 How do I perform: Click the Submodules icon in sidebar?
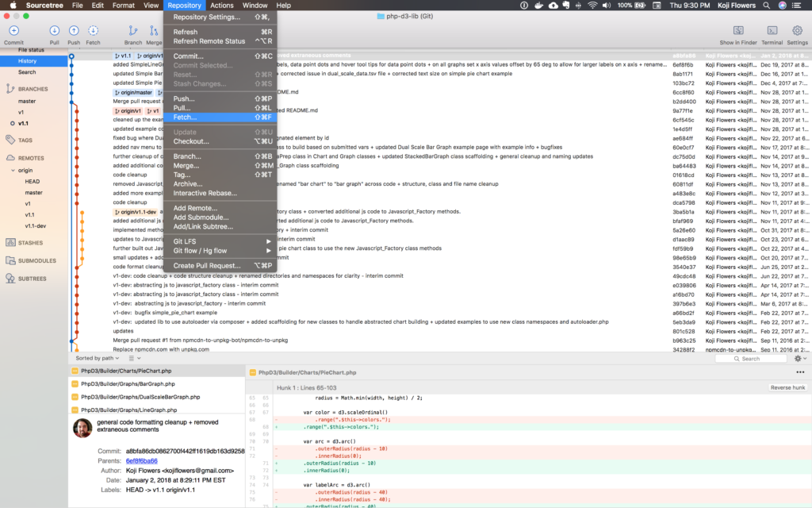10,260
